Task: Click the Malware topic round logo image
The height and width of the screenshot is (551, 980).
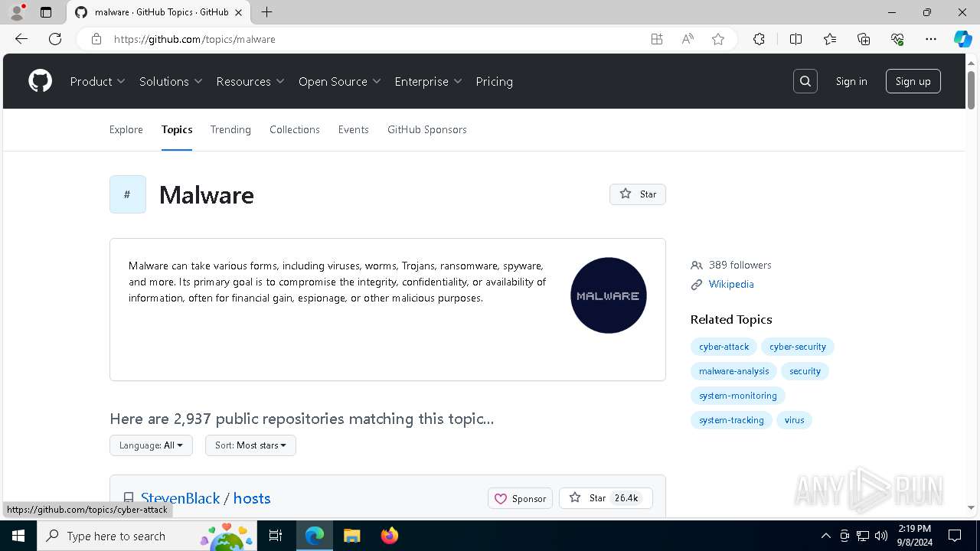Action: click(x=609, y=295)
